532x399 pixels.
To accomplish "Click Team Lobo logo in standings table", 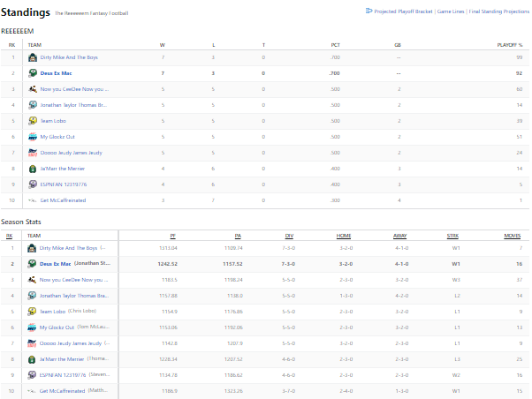I will (33, 121).
